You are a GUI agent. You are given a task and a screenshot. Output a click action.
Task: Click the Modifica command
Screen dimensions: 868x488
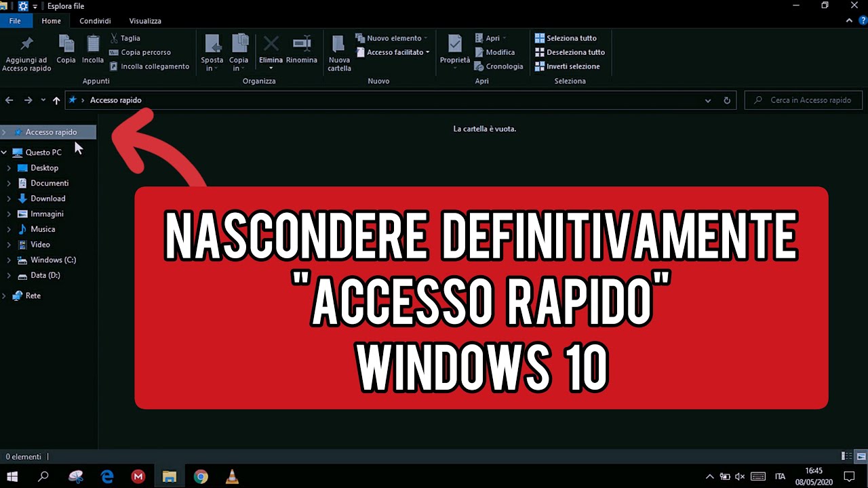point(494,52)
